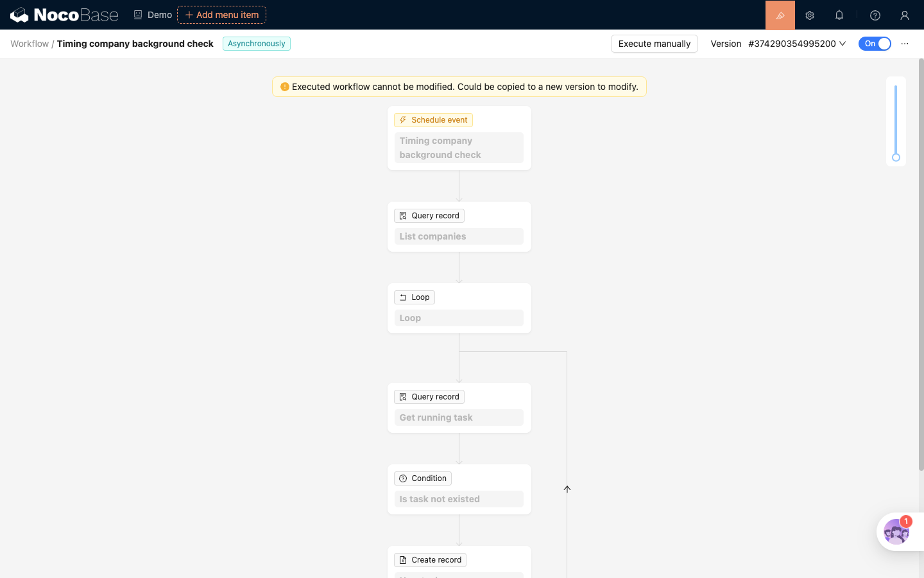
Task: Toggle the workflow On switch
Action: 875,44
